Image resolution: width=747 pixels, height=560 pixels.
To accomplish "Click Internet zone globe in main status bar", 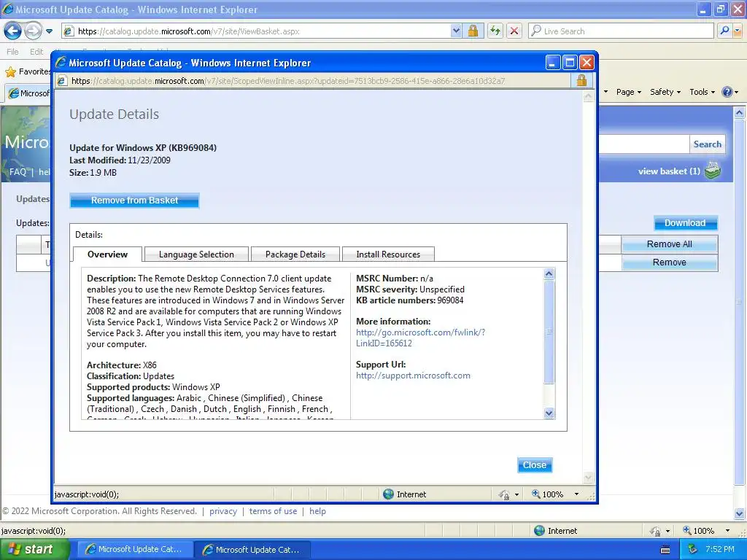I will [539, 531].
